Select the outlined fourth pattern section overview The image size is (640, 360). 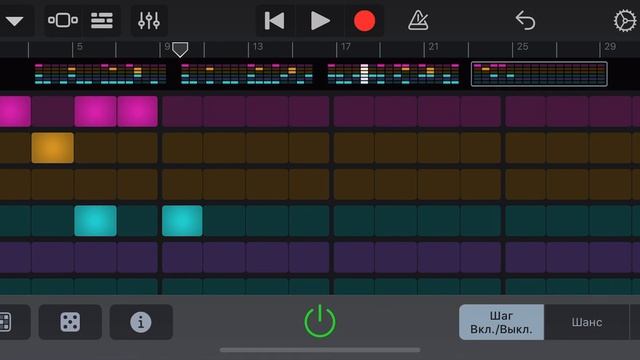coord(539,74)
